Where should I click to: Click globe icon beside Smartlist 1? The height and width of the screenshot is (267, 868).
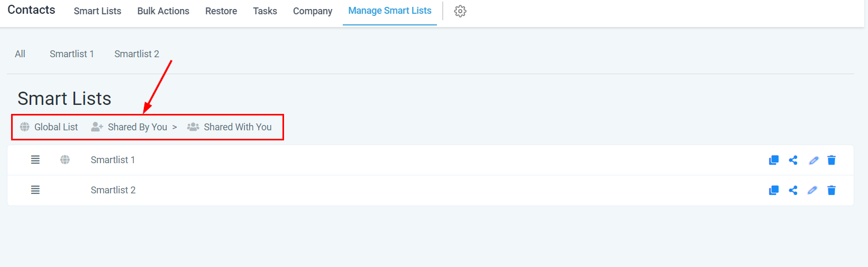65,159
